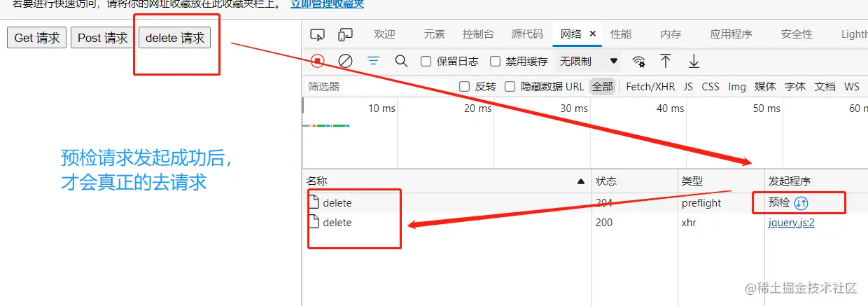Screen dimensions: 868x306
Task: Click file icon of second delete request
Action: [x=314, y=222]
